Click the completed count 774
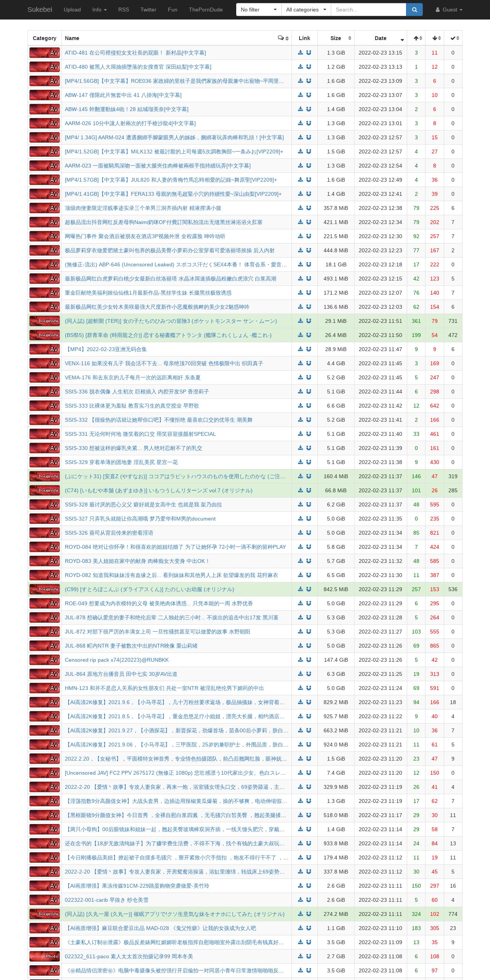The width and height of the screenshot is (490, 980). (453, 914)
